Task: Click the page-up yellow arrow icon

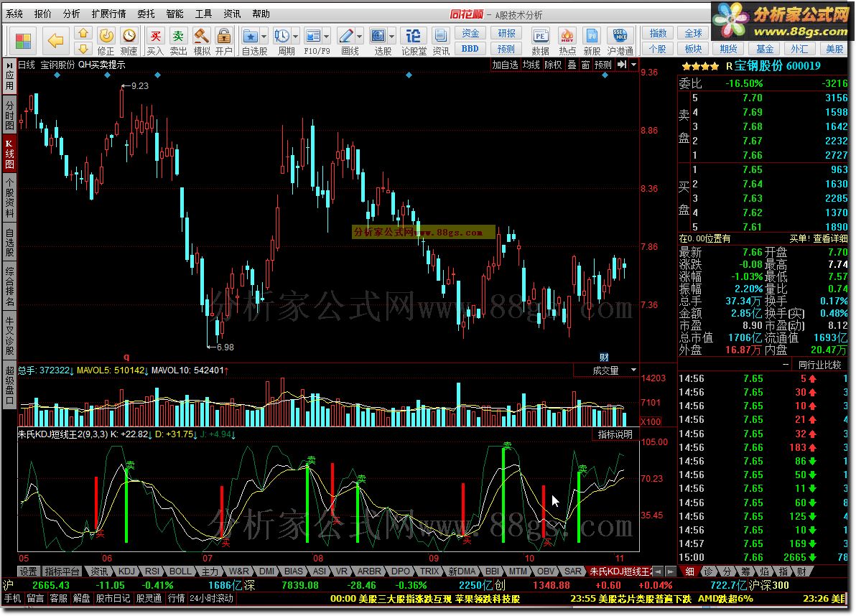Action: click(83, 33)
